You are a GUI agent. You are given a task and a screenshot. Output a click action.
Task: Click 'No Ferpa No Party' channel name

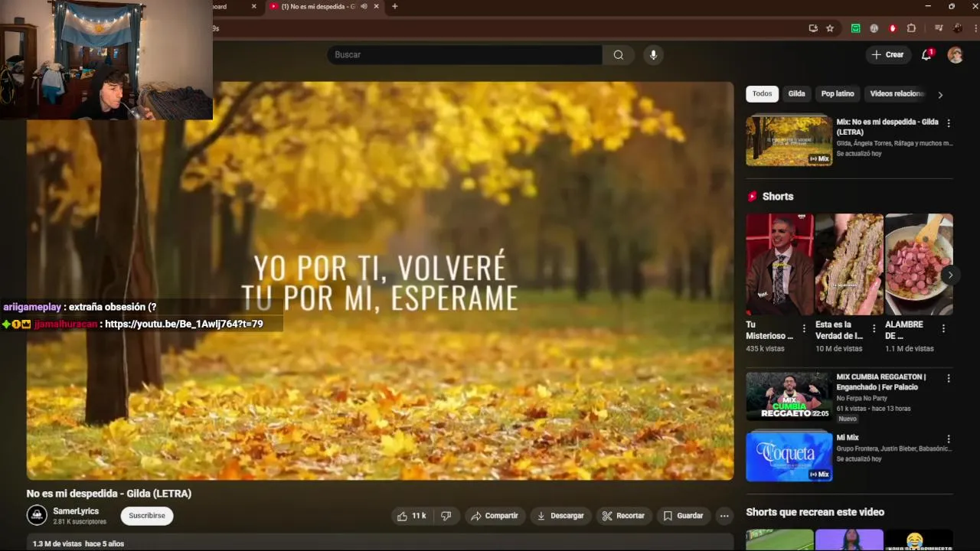coord(861,398)
